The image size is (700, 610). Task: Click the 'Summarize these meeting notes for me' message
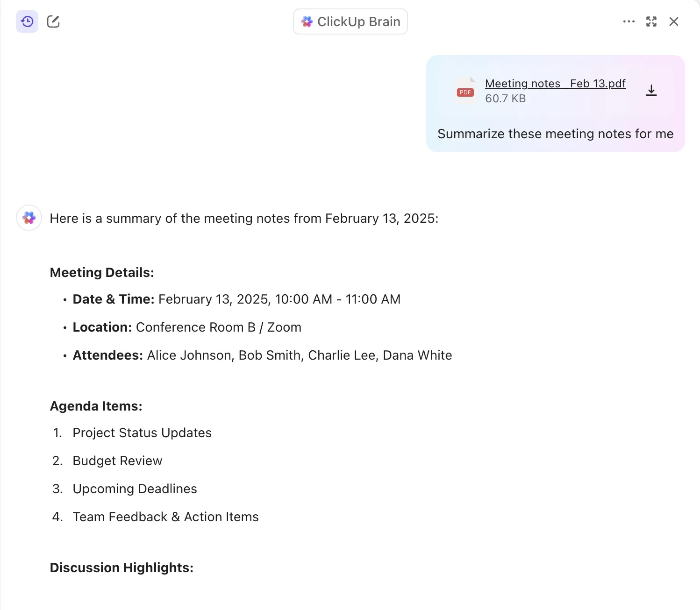(556, 134)
